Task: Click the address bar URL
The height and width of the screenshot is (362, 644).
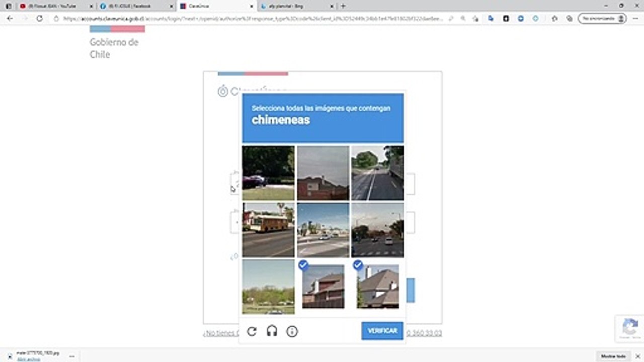Action: (253, 19)
